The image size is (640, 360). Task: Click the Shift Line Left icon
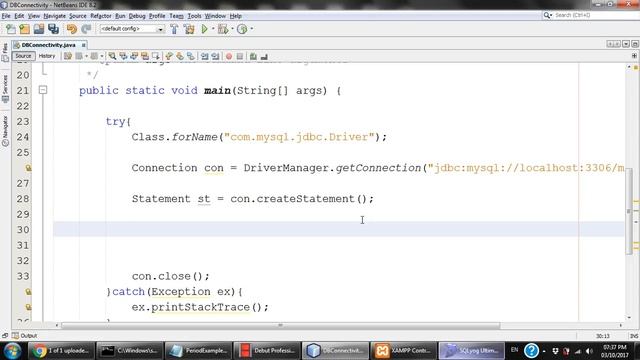[204, 56]
